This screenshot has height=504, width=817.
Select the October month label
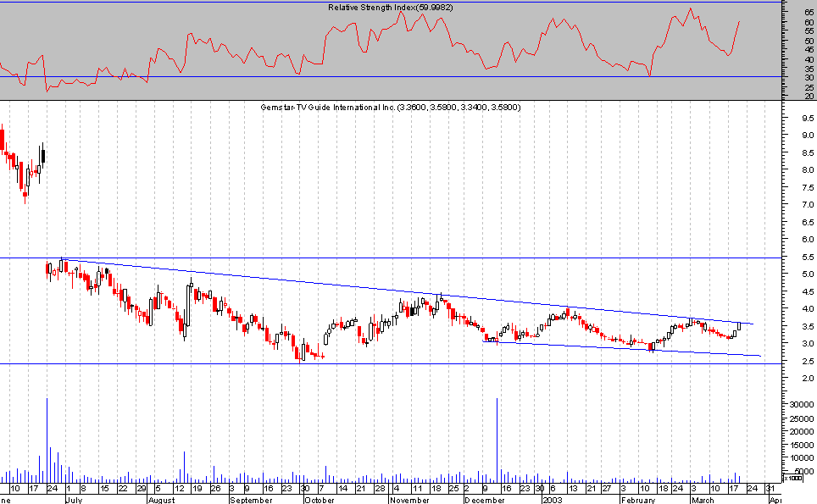click(x=320, y=500)
